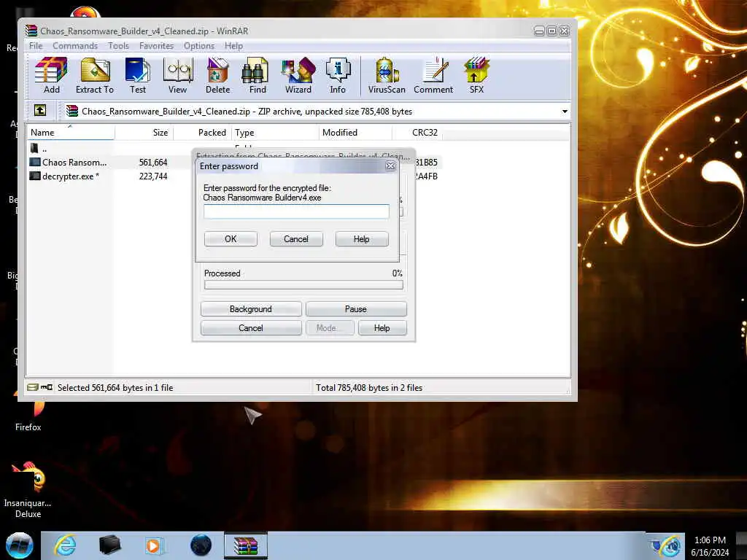The width and height of the screenshot is (747, 560).
Task: Click the 223,744 size value
Action: pyautogui.click(x=153, y=176)
